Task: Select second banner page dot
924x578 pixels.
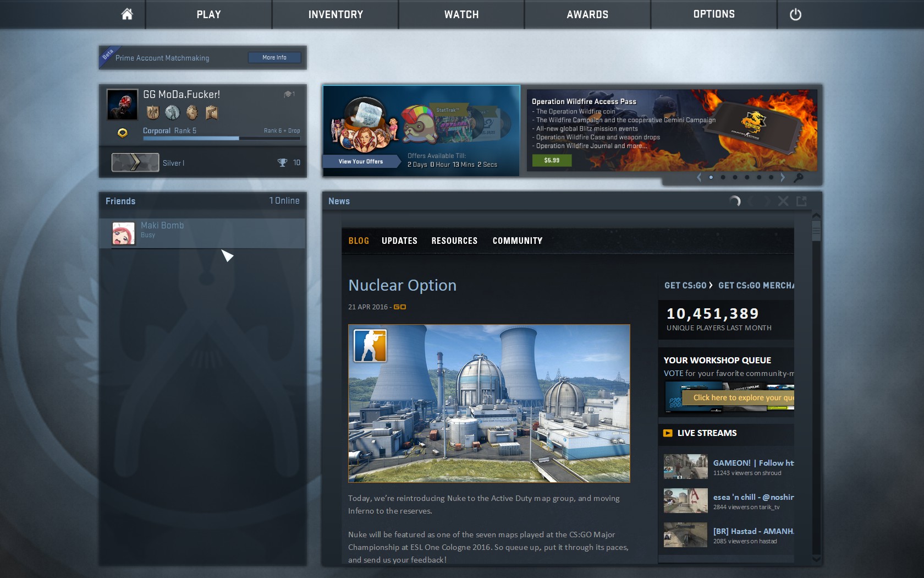Action: tap(723, 177)
